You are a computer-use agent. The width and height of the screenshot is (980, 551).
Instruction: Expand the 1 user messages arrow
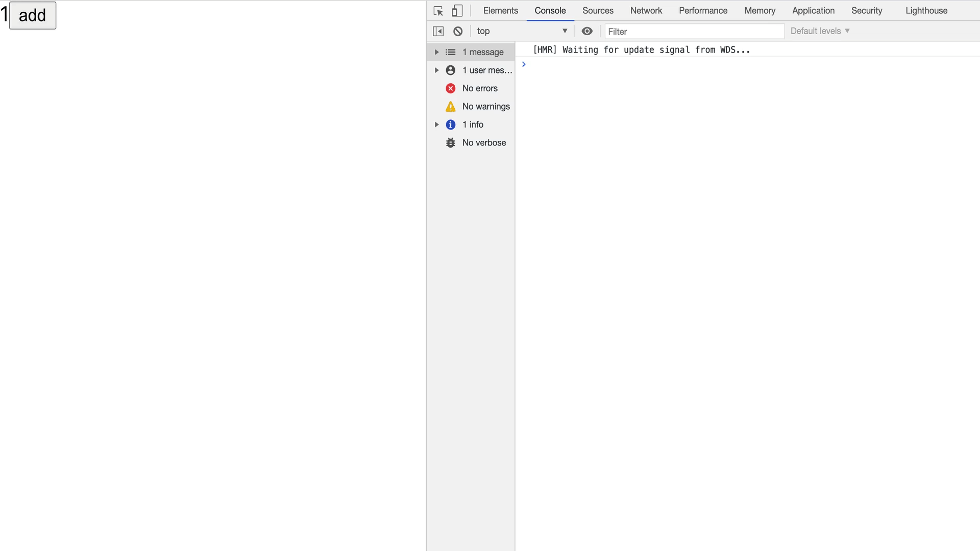tap(436, 70)
